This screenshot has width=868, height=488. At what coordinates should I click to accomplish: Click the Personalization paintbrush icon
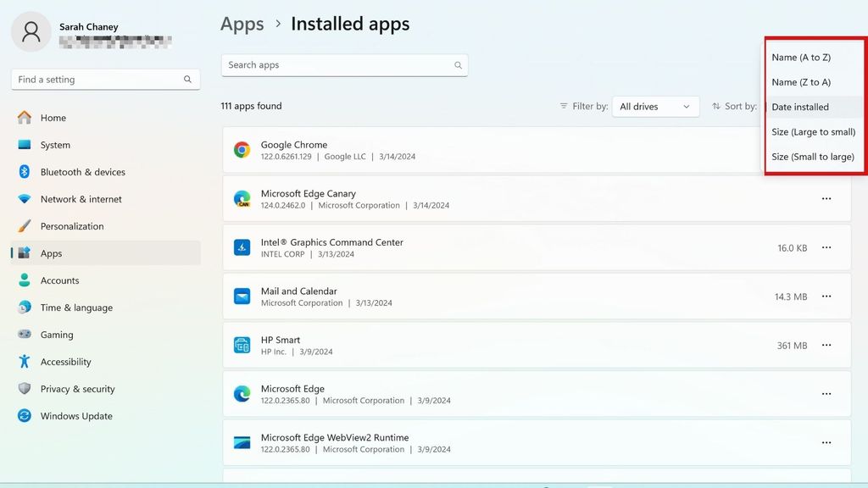(x=28, y=226)
